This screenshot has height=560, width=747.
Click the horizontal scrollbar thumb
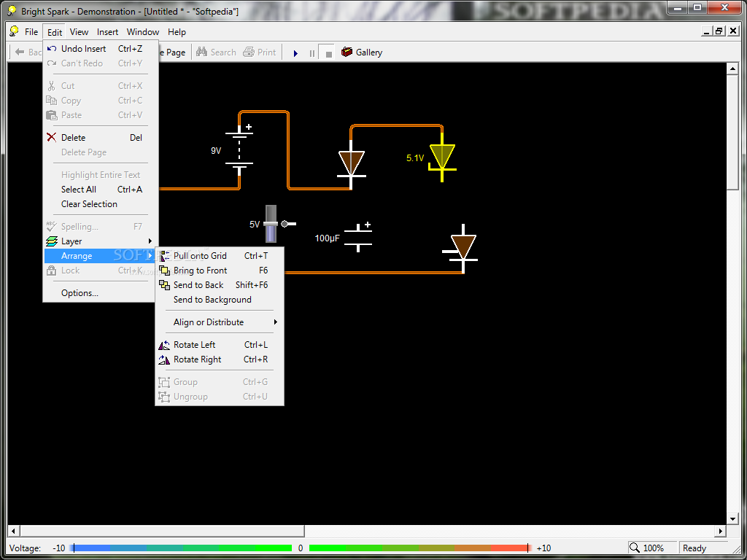coord(162,531)
